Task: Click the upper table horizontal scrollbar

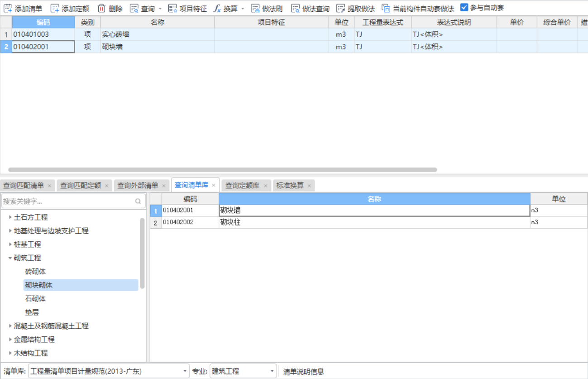Action: click(x=223, y=170)
